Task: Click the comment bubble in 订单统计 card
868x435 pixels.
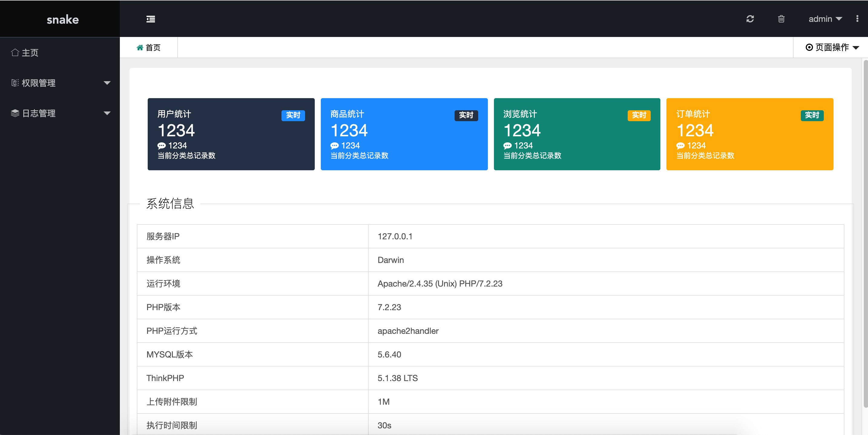Action: [x=680, y=146]
